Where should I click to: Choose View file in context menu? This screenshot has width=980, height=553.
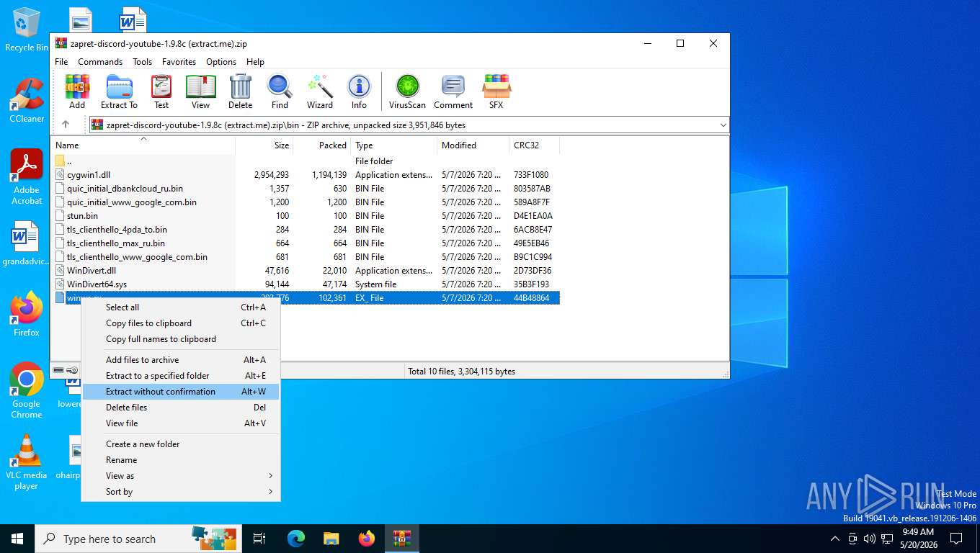pyautogui.click(x=181, y=423)
